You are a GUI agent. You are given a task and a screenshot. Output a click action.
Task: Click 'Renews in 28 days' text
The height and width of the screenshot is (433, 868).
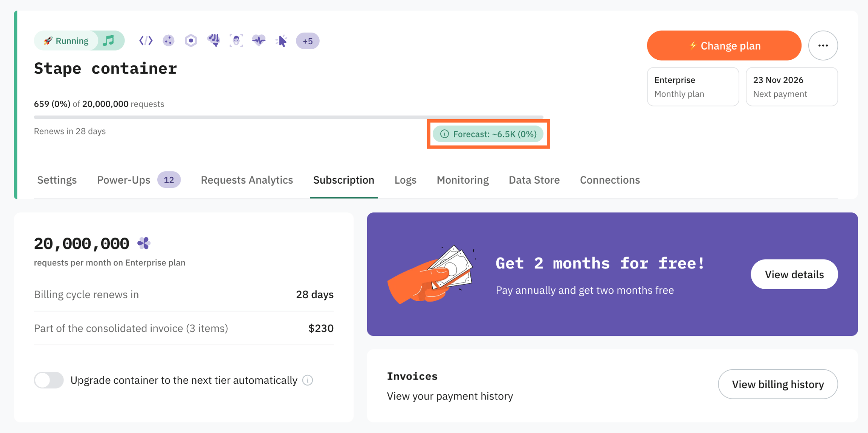click(70, 131)
